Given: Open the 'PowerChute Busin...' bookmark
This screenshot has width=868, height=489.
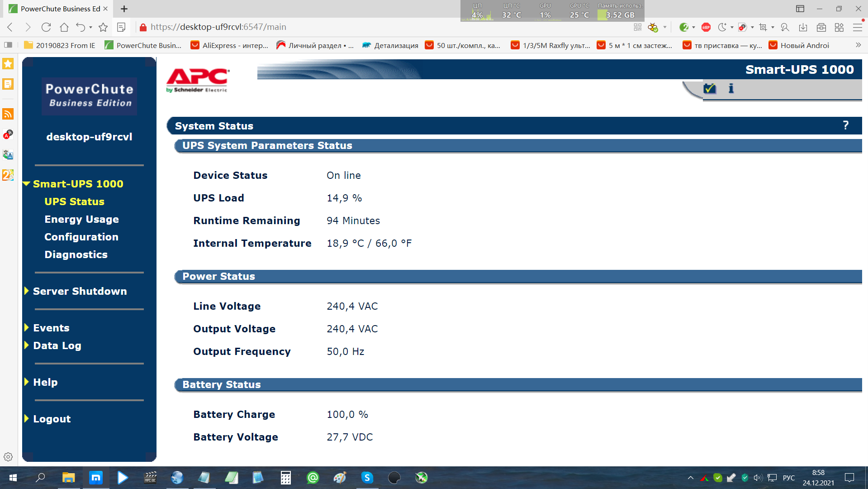Looking at the screenshot, I should pos(143,45).
